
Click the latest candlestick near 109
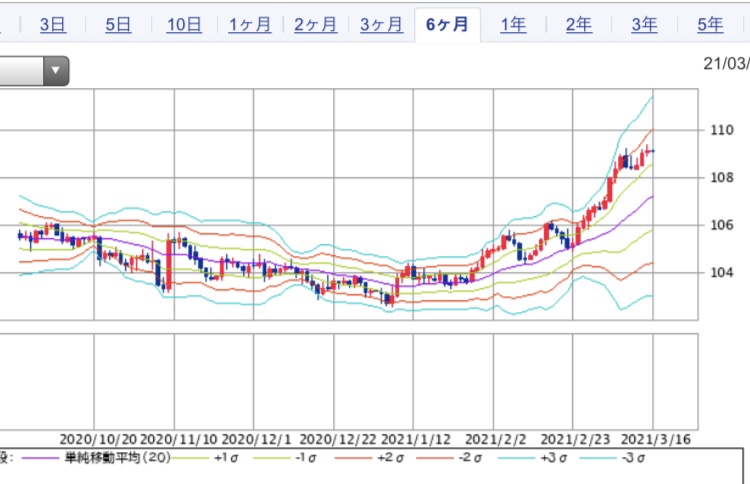(x=652, y=151)
